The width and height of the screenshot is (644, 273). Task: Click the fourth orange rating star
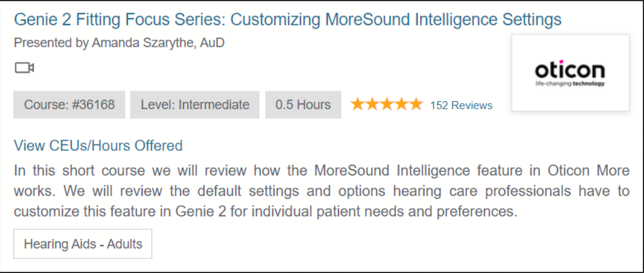[x=401, y=105]
